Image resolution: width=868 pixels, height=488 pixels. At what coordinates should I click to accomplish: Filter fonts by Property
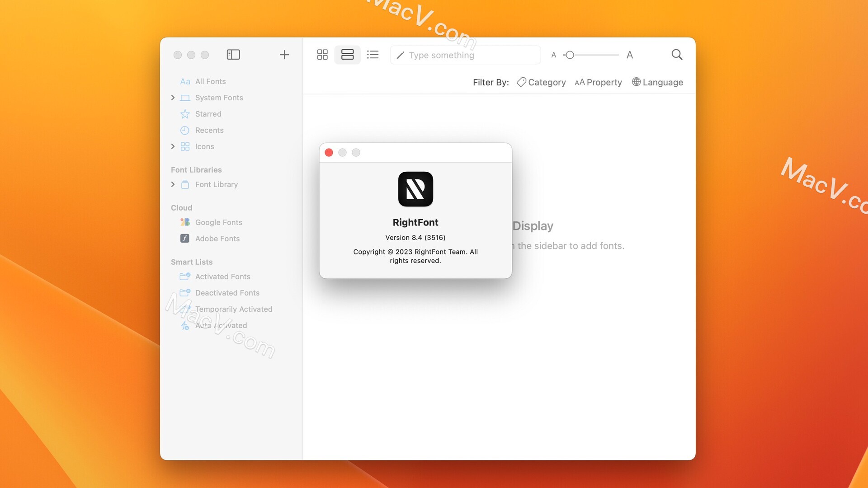[x=598, y=82]
